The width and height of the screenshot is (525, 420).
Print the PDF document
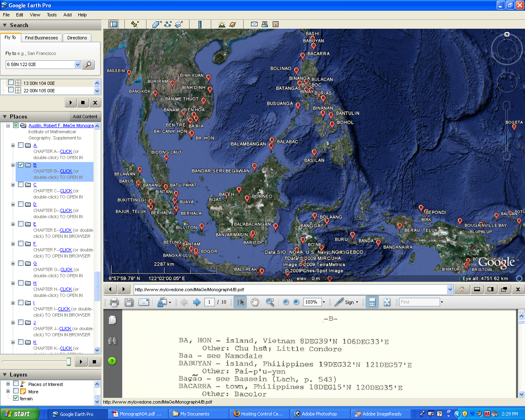[114, 302]
